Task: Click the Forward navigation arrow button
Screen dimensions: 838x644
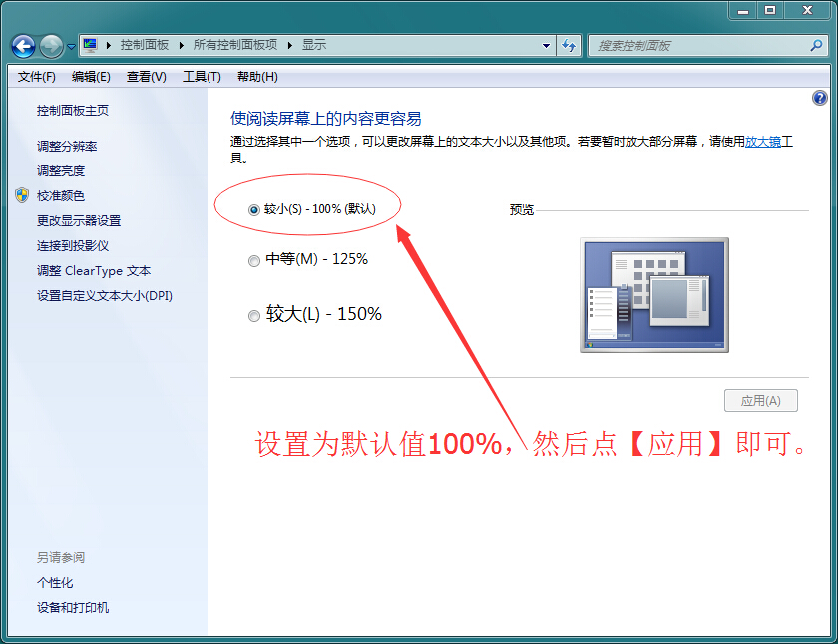Action: click(x=51, y=46)
